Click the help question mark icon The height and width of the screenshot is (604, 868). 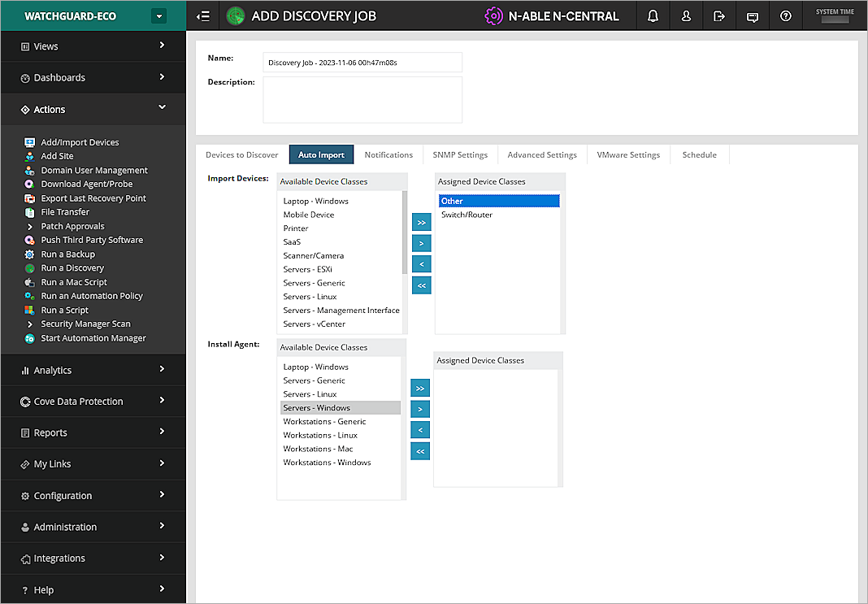785,15
